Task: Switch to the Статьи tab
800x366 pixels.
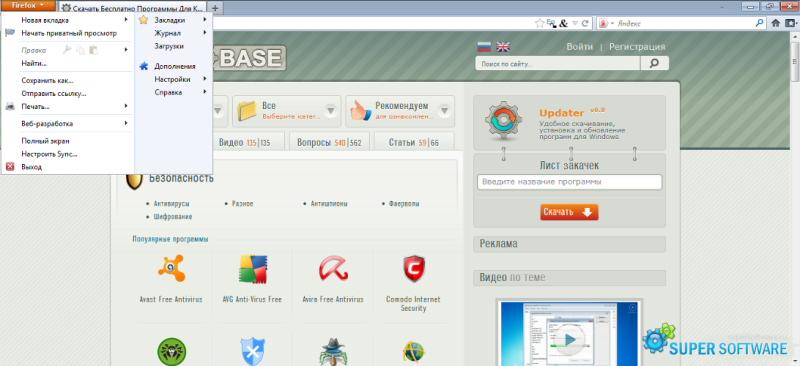Action: [413, 142]
